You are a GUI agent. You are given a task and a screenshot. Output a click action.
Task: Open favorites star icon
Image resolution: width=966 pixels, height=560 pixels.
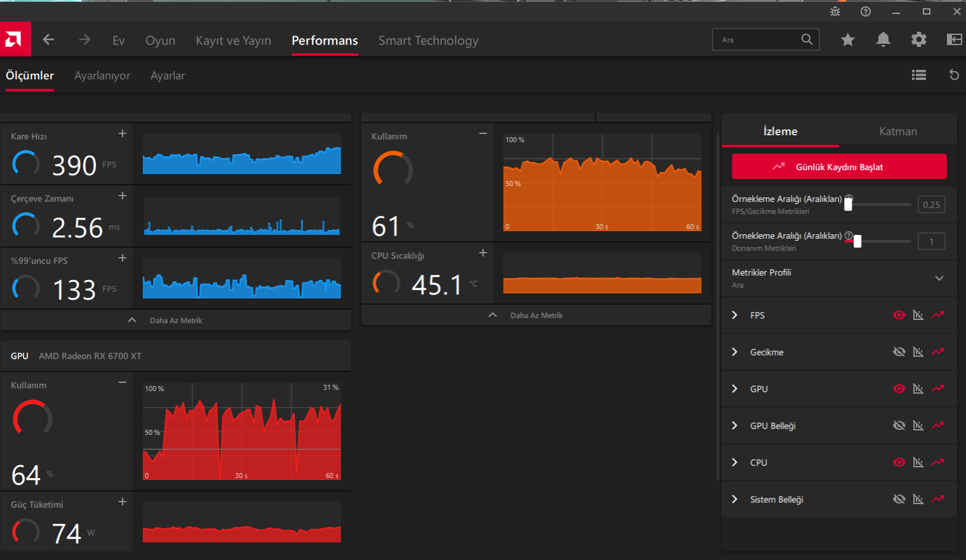click(848, 40)
